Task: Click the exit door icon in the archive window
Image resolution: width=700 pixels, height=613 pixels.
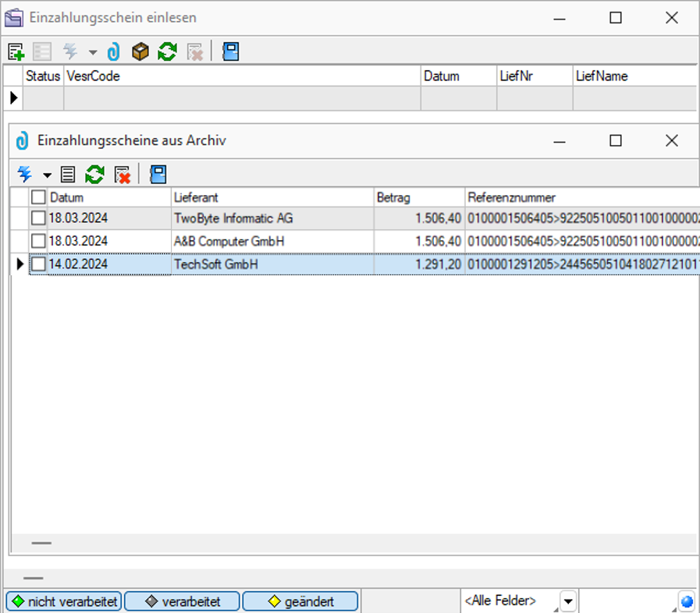Action: [x=157, y=174]
